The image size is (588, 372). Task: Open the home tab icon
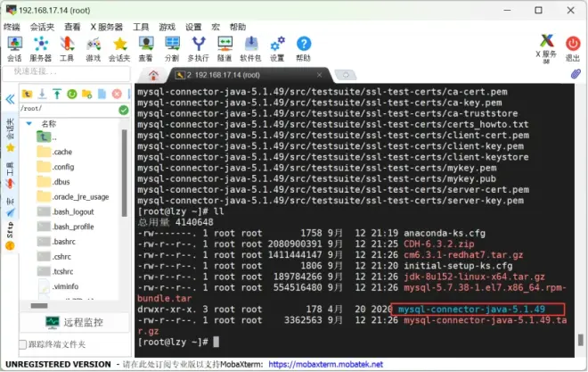click(153, 75)
